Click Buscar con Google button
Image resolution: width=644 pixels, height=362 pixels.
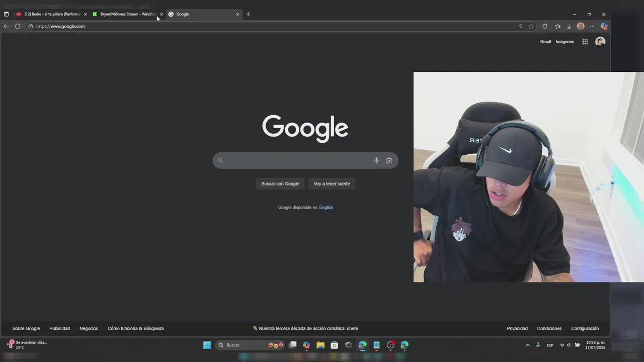pyautogui.click(x=280, y=184)
